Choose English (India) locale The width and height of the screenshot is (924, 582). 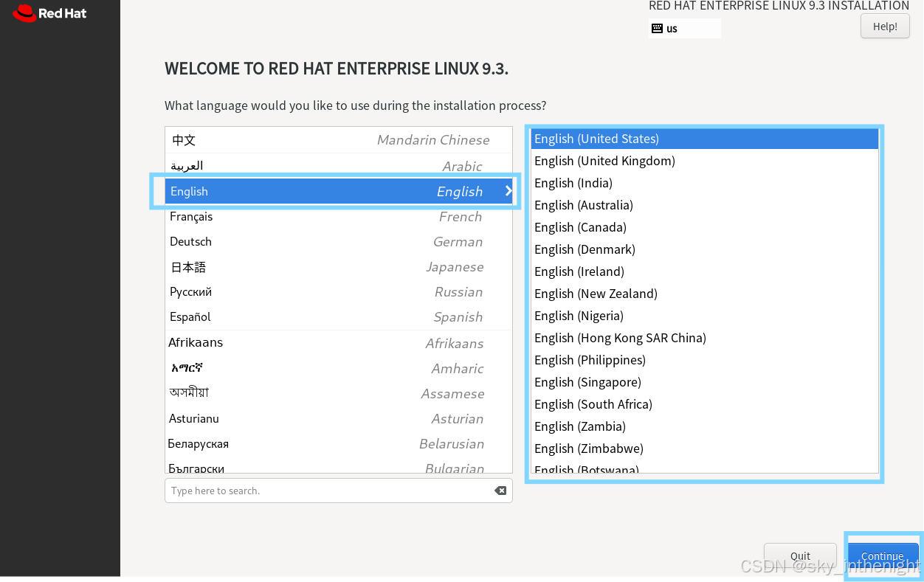click(x=705, y=183)
